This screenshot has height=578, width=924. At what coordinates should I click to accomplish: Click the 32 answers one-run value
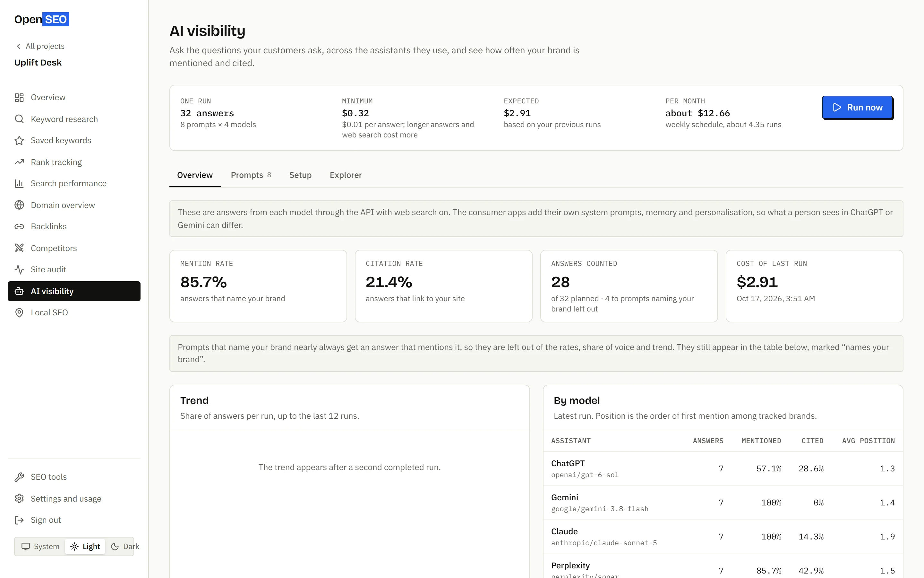(x=207, y=113)
